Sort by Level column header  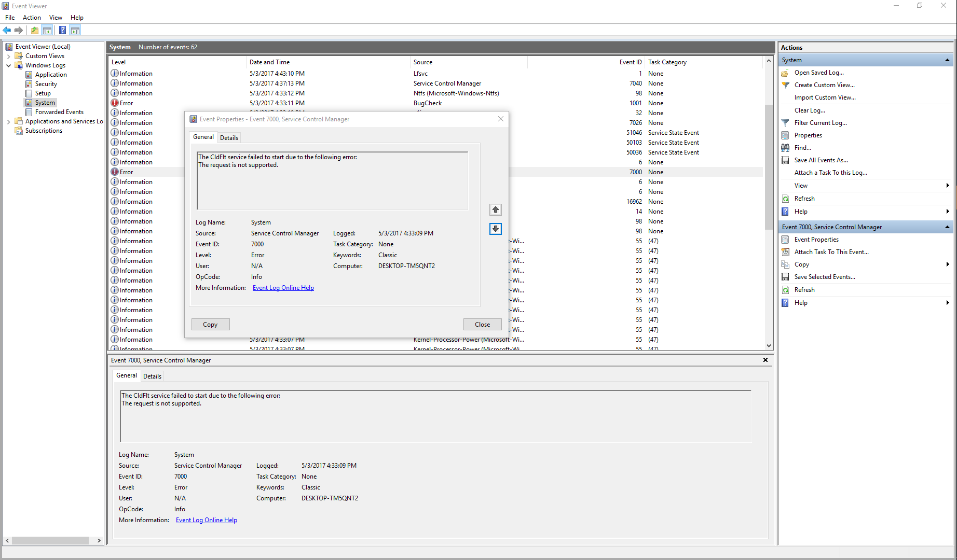(x=177, y=62)
